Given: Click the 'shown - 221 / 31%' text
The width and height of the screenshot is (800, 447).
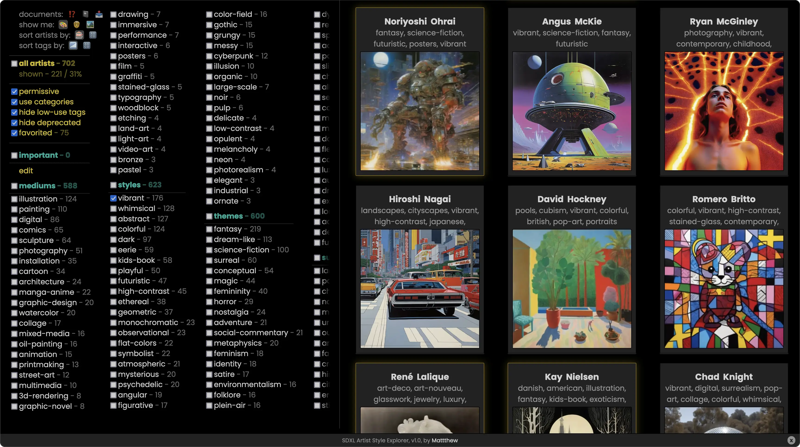Looking at the screenshot, I should pyautogui.click(x=50, y=74).
